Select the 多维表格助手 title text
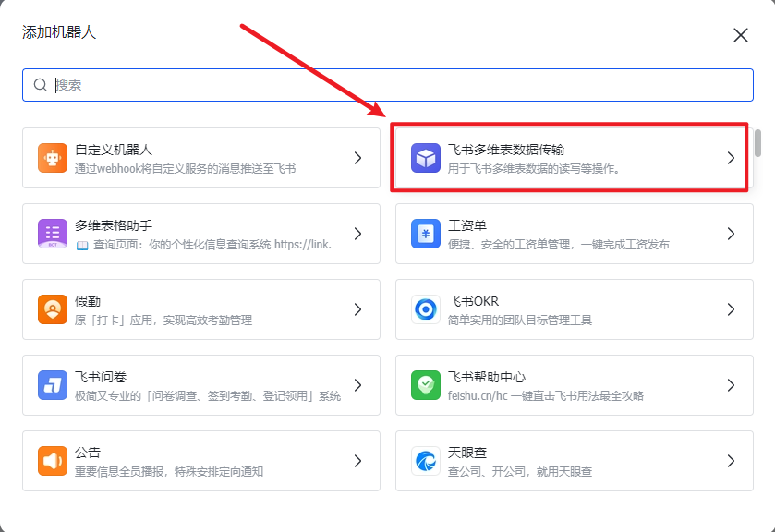The width and height of the screenshot is (775, 532). pos(114,225)
